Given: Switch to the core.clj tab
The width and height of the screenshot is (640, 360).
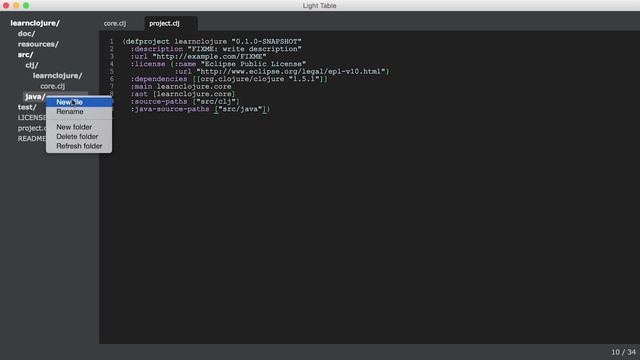Looking at the screenshot, I should [115, 23].
